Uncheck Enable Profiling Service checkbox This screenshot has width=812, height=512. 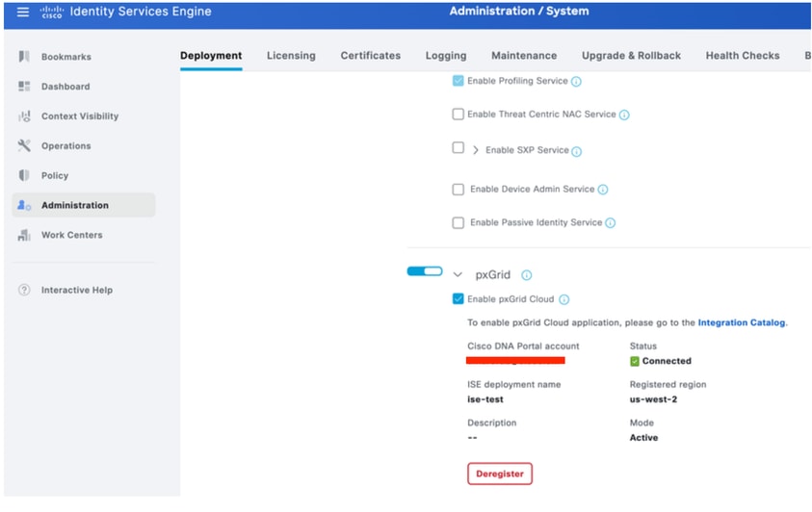coord(458,81)
